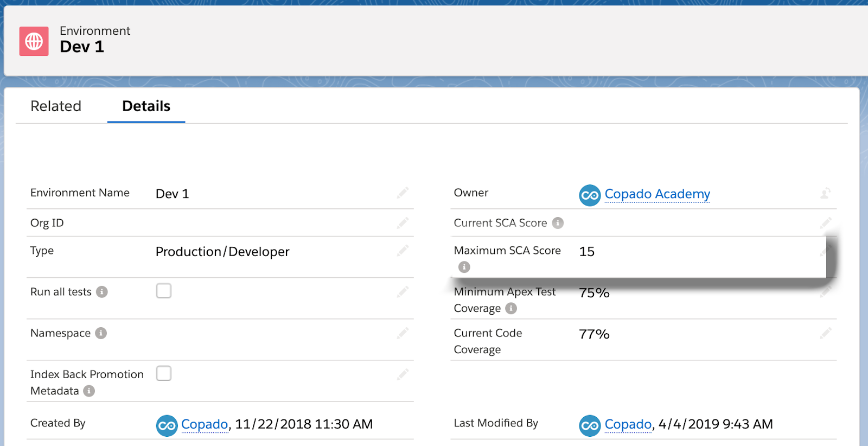Click info icon under Maximum SCA Score

[464, 267]
